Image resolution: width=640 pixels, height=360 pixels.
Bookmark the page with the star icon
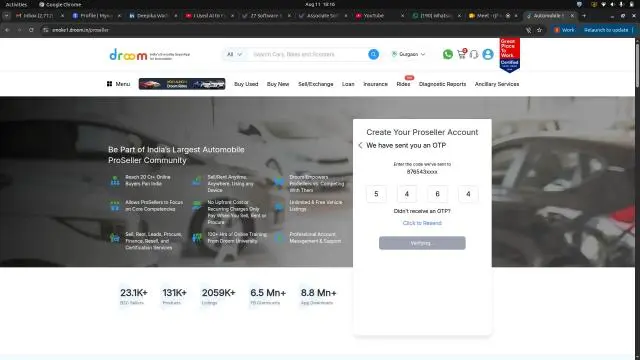point(539,30)
